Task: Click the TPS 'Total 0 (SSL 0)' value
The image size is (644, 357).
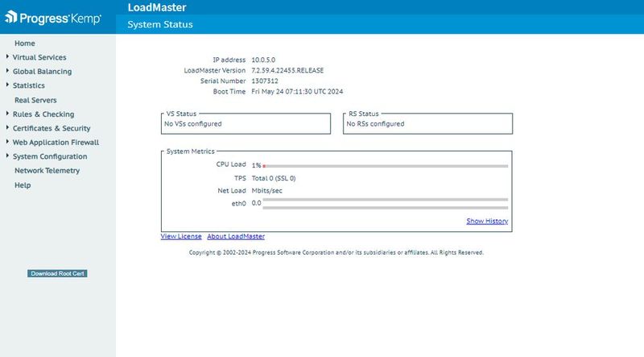Action: [x=274, y=178]
